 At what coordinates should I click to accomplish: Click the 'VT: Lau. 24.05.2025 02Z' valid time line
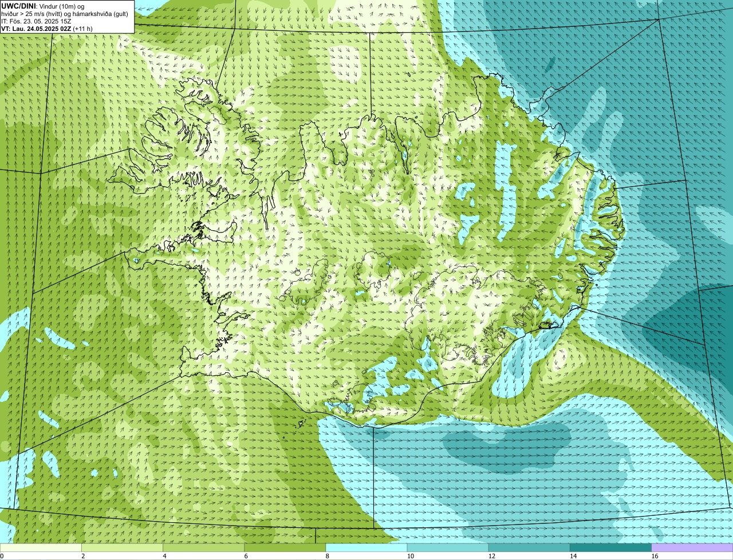click(47, 28)
